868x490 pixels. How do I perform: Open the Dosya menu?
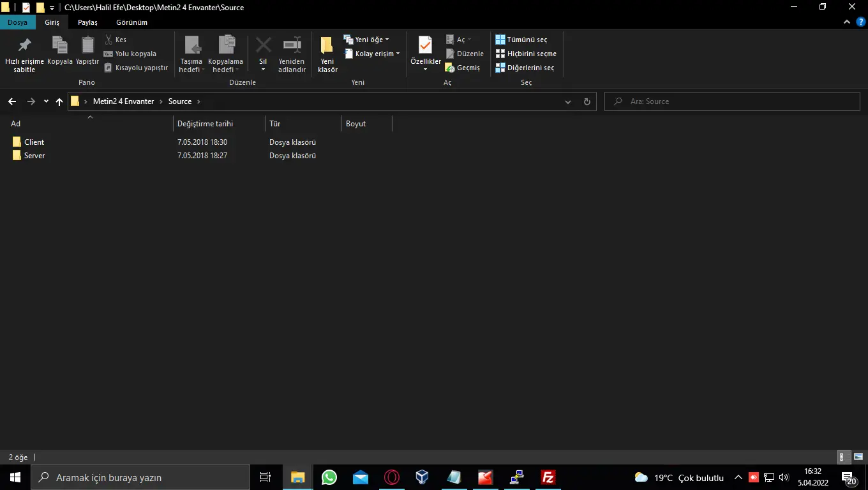tap(18, 22)
